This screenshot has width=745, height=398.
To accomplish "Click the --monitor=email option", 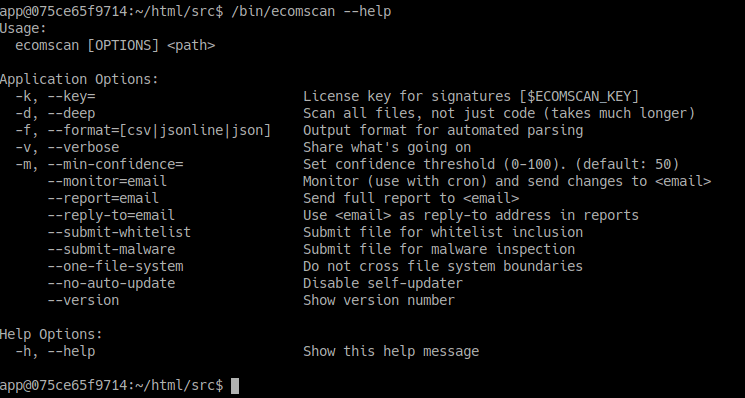I will point(107,181).
